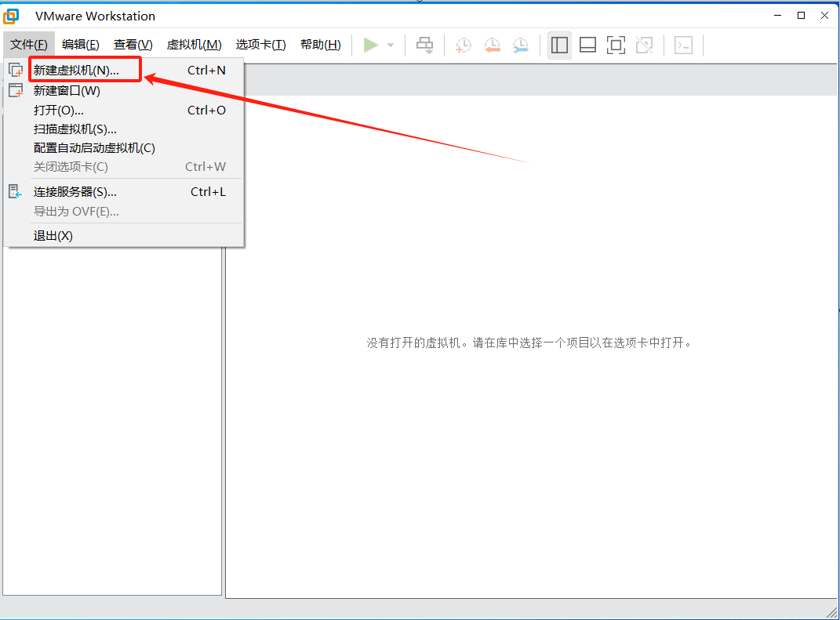Minimize the VMware Workstation window

pyautogui.click(x=778, y=16)
